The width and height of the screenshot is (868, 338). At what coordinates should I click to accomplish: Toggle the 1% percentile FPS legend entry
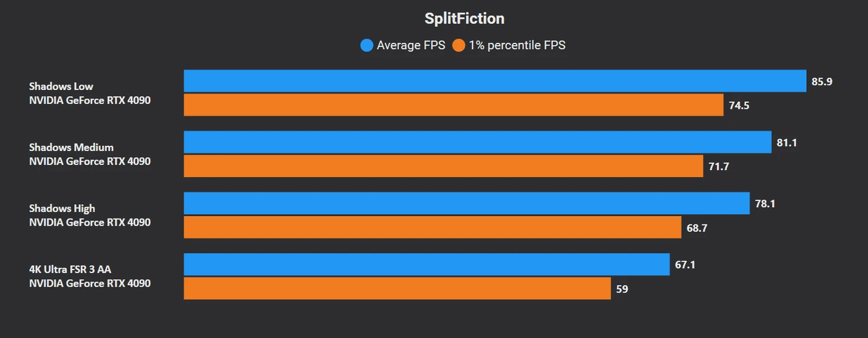click(509, 45)
